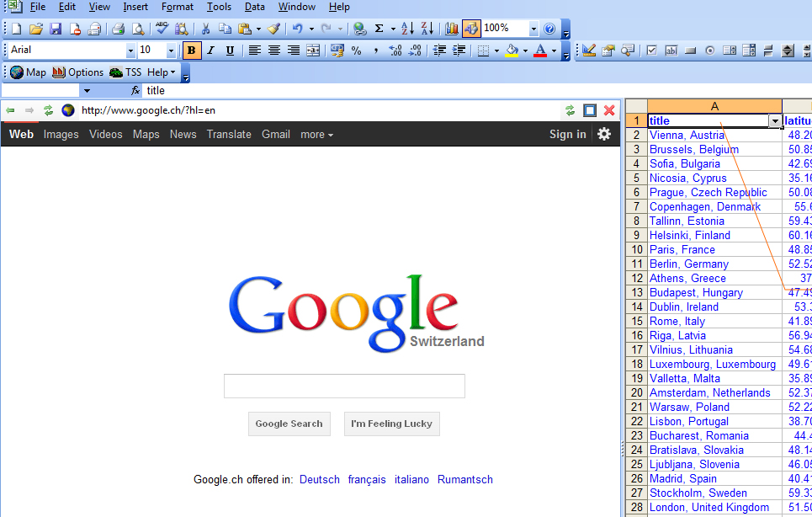The image size is (812, 517).
Task: Click the Google Search button
Action: coord(289,424)
